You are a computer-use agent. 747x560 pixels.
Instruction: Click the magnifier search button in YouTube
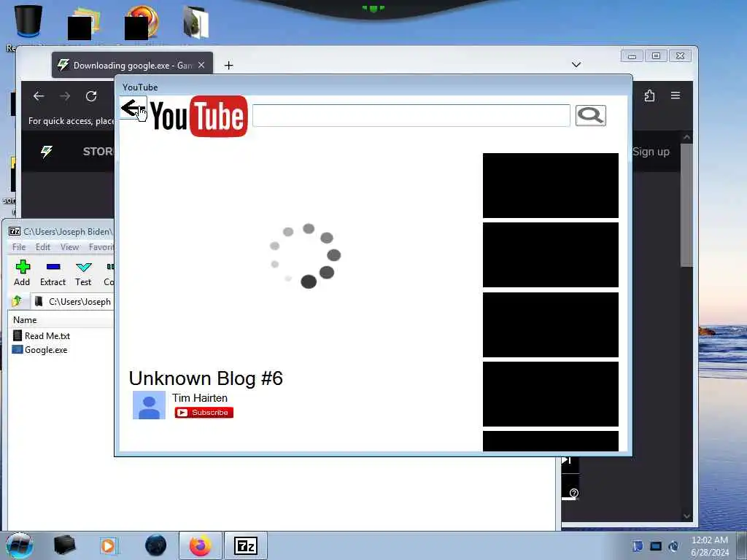coord(591,115)
